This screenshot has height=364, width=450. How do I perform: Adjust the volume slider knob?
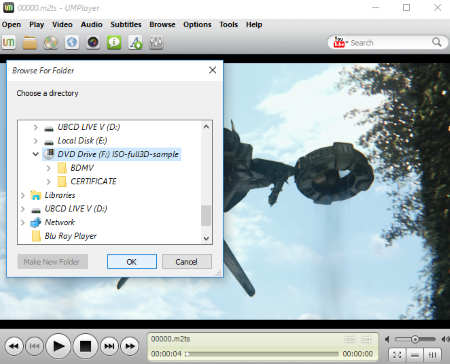click(415, 339)
